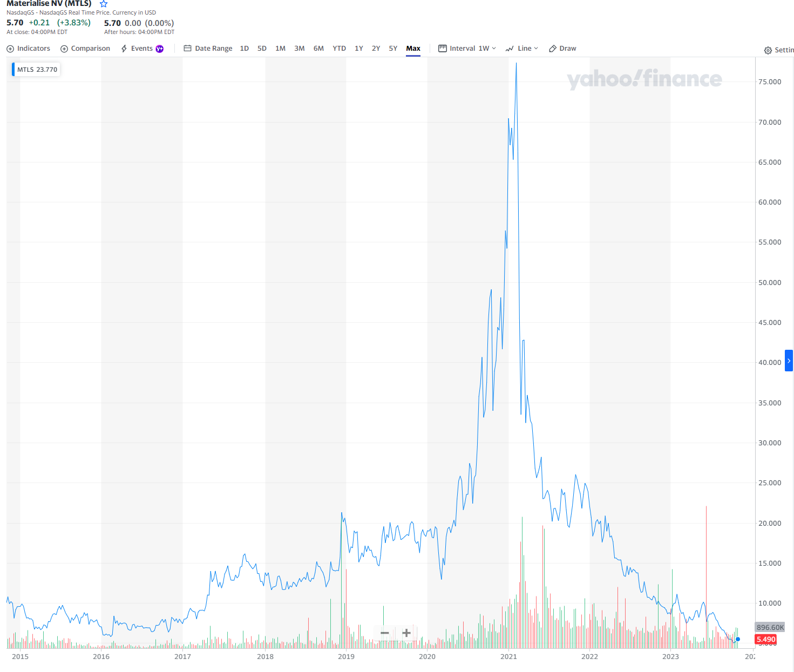Add MTLS to watchlist with star icon
This screenshot has width=794, height=672.
pyautogui.click(x=104, y=4)
